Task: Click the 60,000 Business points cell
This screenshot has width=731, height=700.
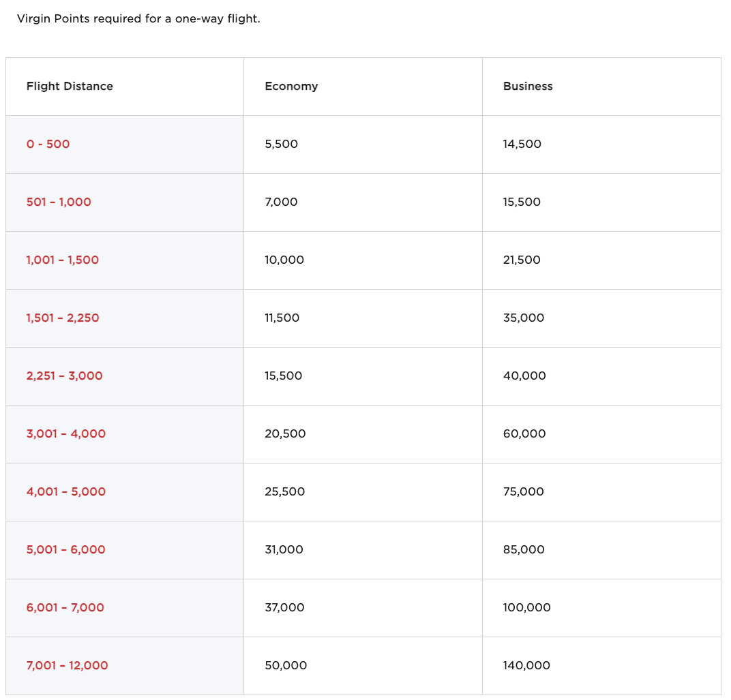Action: click(524, 434)
